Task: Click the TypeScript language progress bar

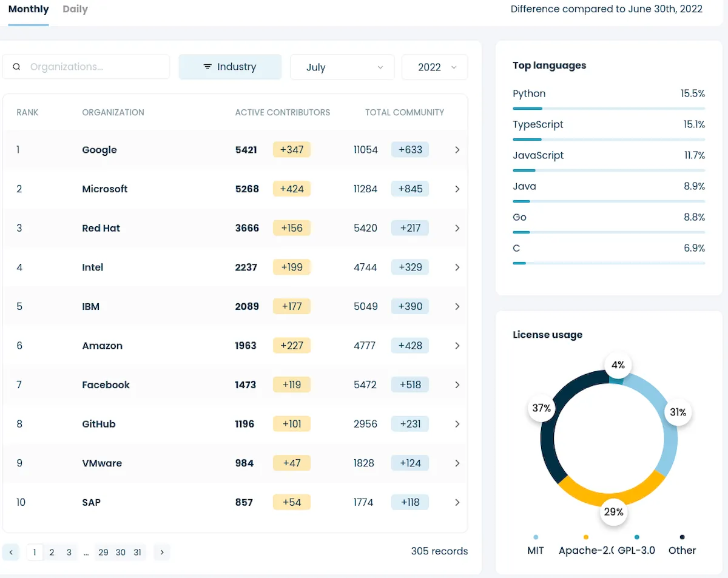Action: (x=608, y=139)
